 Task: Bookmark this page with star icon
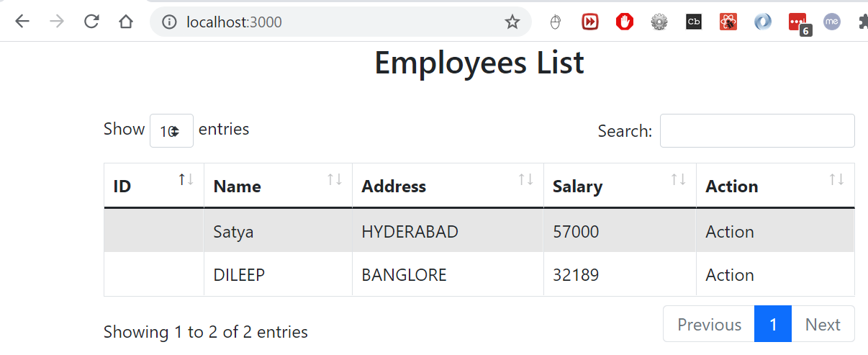(512, 22)
